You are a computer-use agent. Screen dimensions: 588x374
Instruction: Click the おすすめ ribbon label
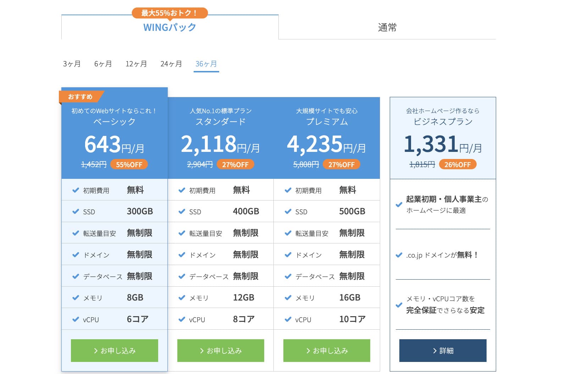pos(81,97)
